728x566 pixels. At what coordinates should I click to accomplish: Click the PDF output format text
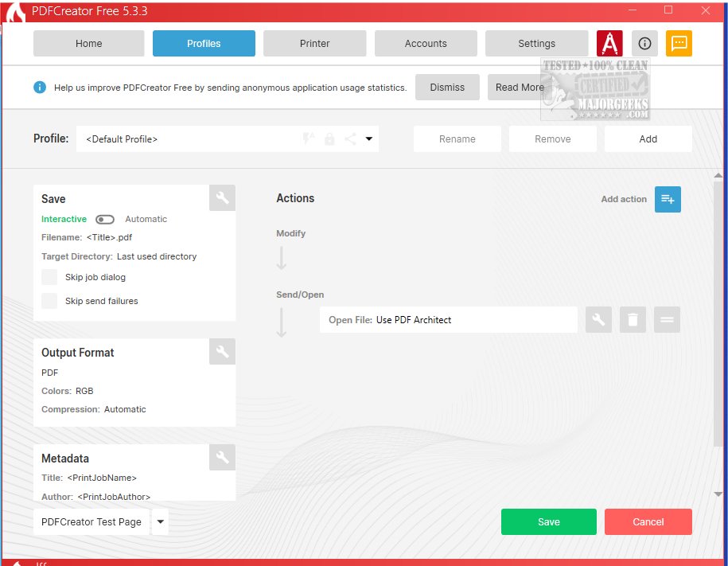[49, 373]
